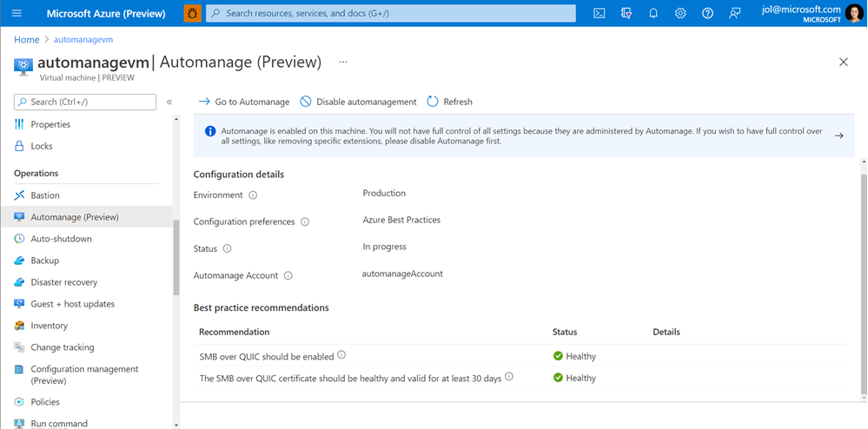Click Go to Automanage button

(244, 102)
